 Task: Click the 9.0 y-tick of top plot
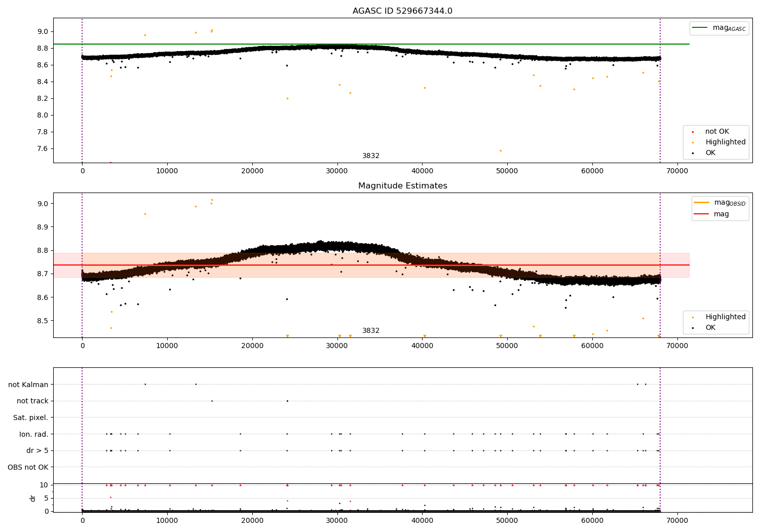pyautogui.click(x=43, y=31)
